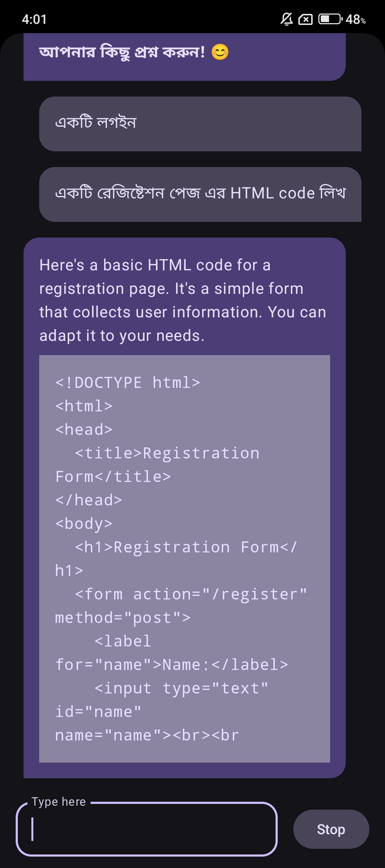
Task: Tap the <body> tag line in code
Action: click(84, 524)
